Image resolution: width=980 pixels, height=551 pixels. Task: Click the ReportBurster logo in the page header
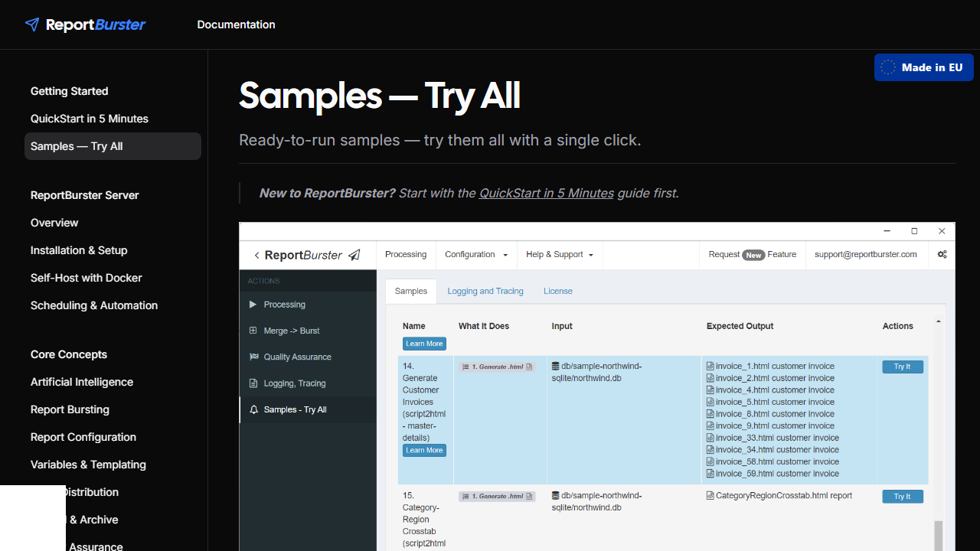point(85,24)
